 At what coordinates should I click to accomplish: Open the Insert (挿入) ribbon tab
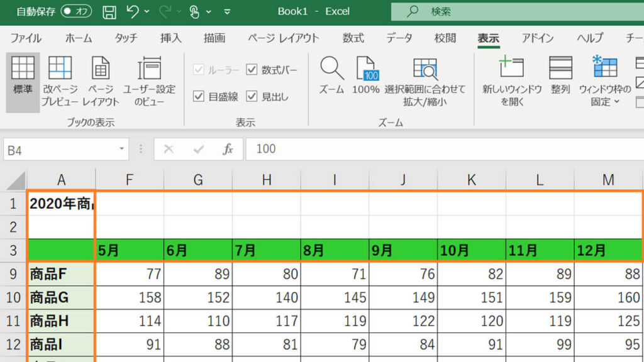[171, 38]
